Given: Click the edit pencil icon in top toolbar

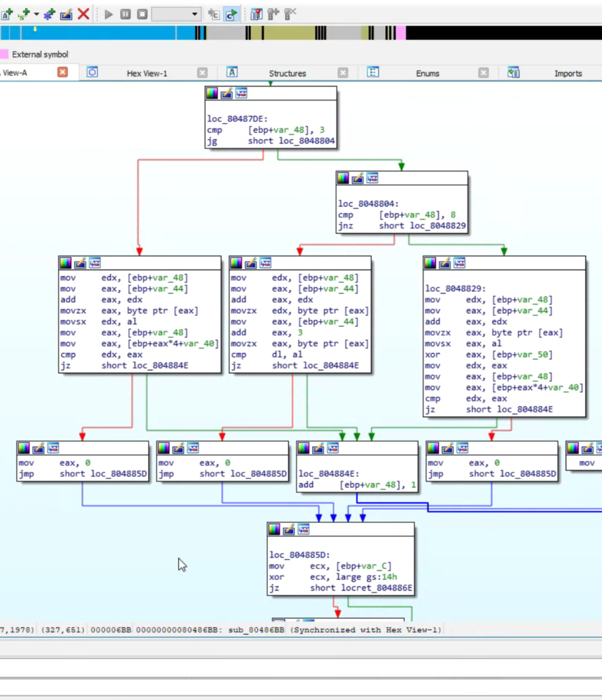Looking at the screenshot, I should (x=66, y=15).
